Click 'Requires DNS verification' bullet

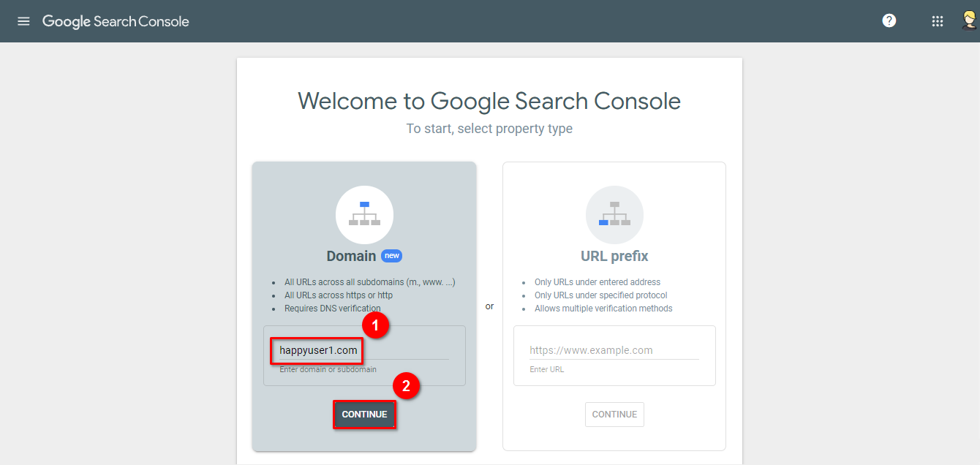tap(333, 309)
